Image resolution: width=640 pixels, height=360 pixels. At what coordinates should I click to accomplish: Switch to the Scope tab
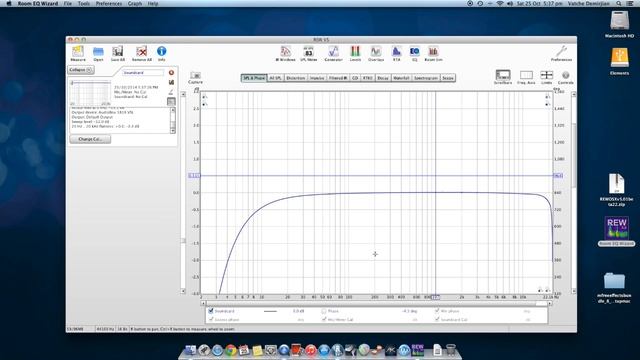(448, 78)
